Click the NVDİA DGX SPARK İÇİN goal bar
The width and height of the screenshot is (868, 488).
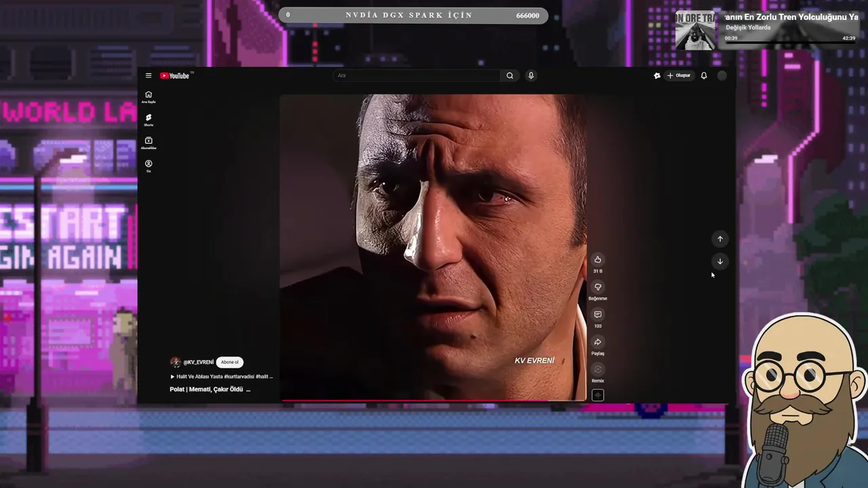click(413, 15)
